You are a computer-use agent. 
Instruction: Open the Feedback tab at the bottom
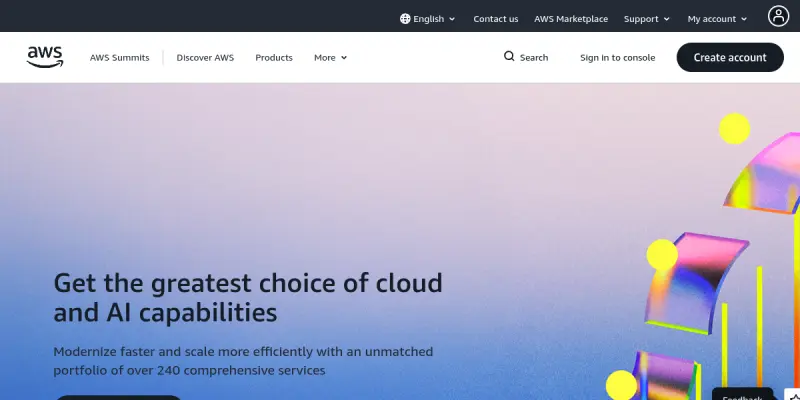pos(742,395)
